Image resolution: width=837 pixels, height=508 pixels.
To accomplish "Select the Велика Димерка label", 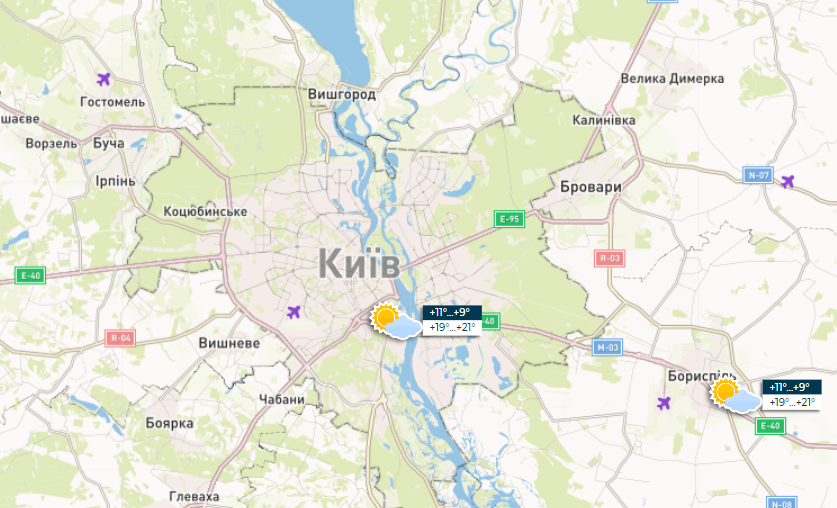I will pyautogui.click(x=672, y=79).
